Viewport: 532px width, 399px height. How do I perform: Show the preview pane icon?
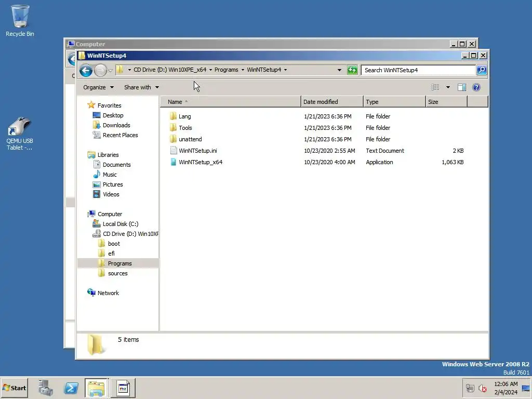click(x=461, y=87)
